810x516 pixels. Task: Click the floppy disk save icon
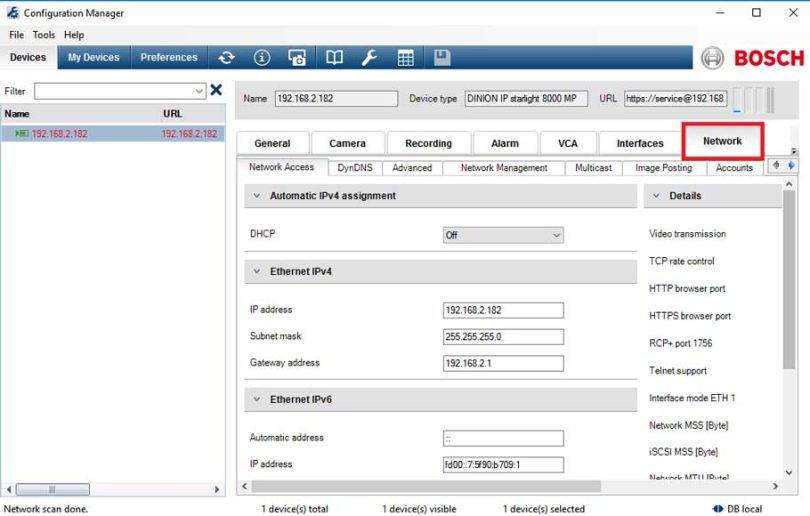(x=441, y=58)
